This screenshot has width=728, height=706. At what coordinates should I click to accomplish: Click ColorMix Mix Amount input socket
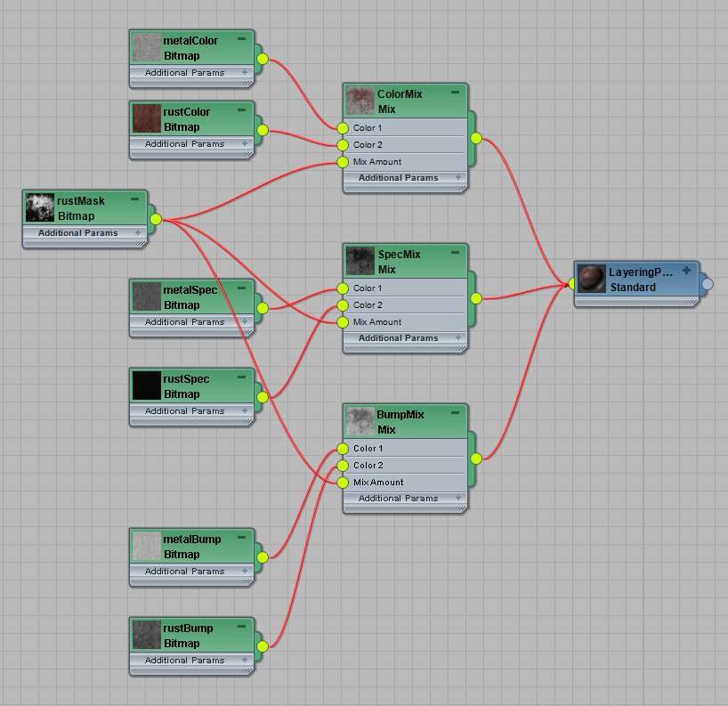click(x=343, y=162)
